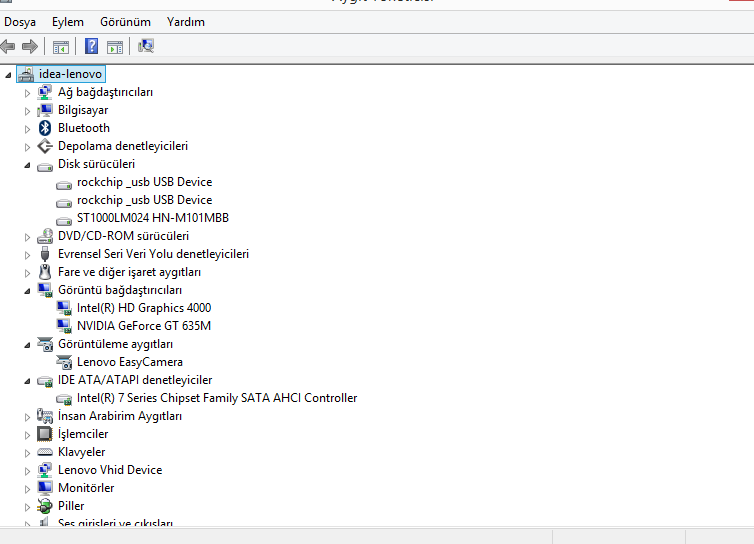Screen dimensions: 754x544
Task: Expand the Klavyeler node
Action: pyautogui.click(x=27, y=453)
